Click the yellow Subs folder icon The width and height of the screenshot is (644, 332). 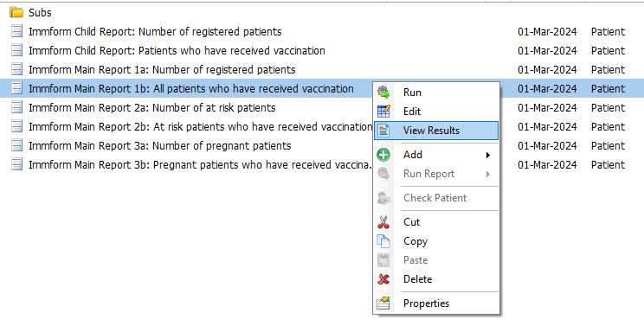tap(16, 12)
